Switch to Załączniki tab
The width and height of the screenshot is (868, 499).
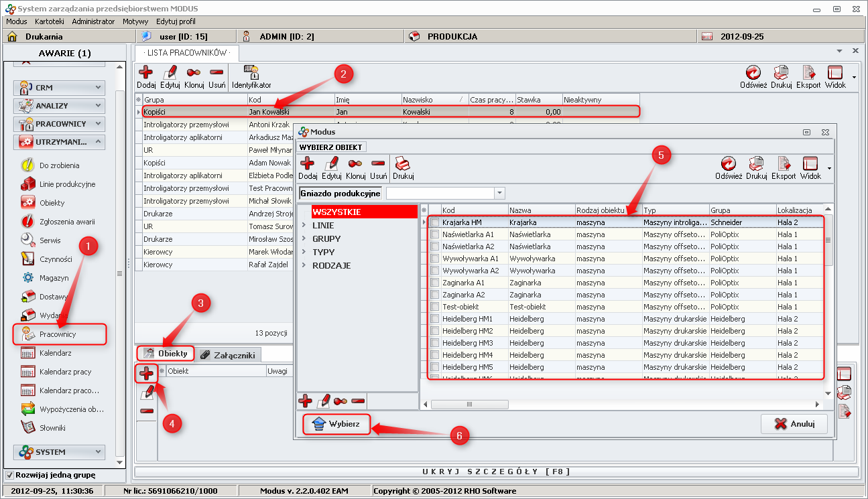click(x=228, y=355)
